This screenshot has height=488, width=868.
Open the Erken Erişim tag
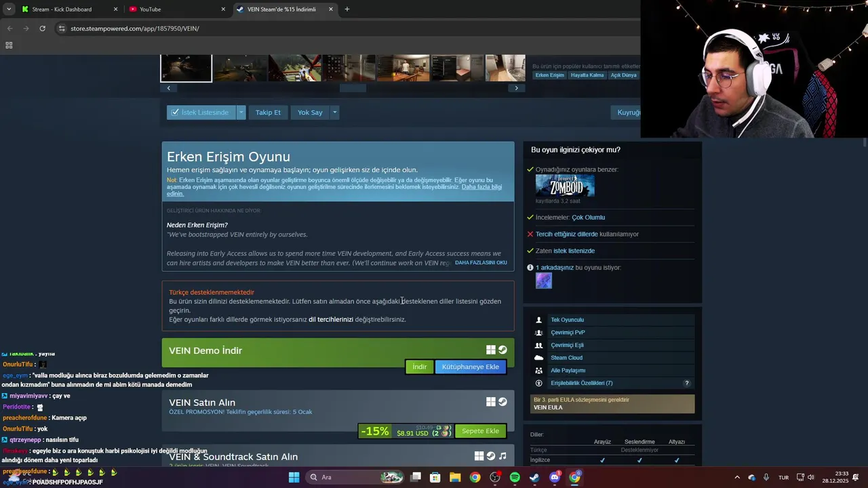pos(549,75)
